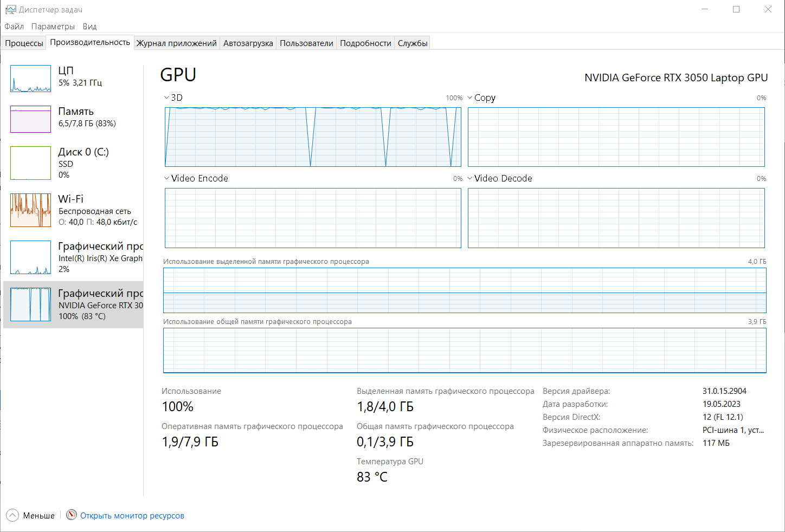Close the Task Manager window
The width and height of the screenshot is (785, 532).
768,9
